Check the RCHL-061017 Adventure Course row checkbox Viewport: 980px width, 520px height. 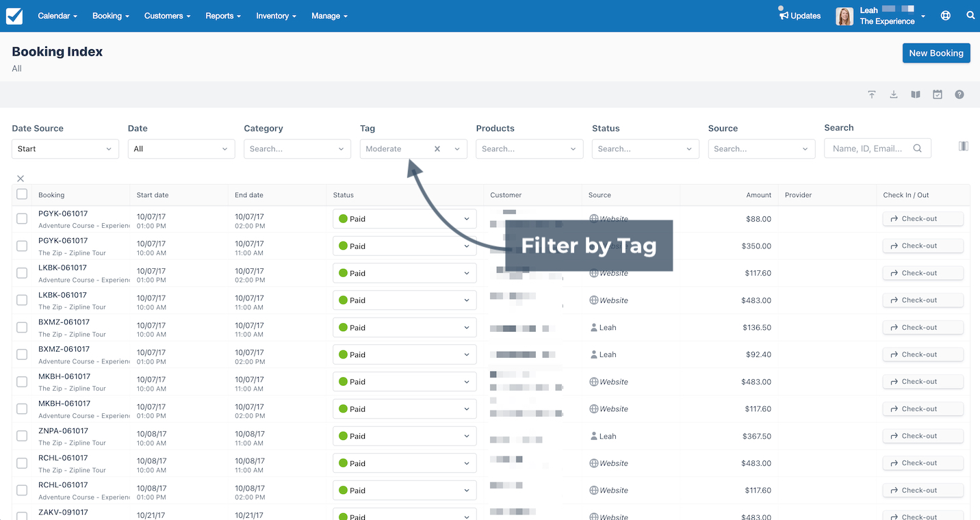click(x=22, y=490)
